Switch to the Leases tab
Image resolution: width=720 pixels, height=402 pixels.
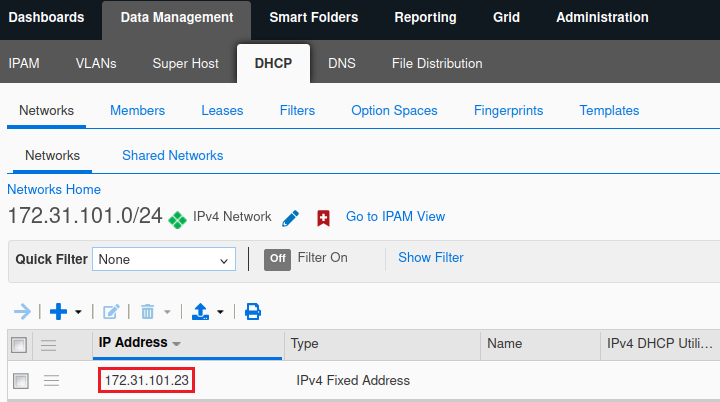click(x=222, y=110)
